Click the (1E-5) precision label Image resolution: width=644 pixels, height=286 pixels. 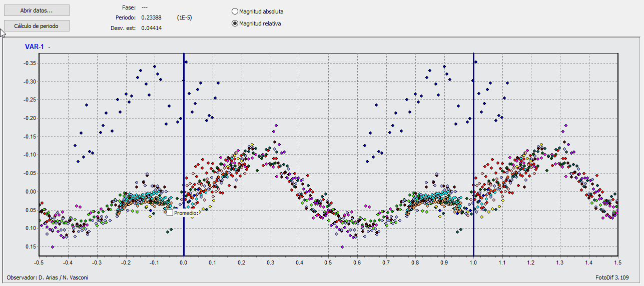pyautogui.click(x=185, y=18)
